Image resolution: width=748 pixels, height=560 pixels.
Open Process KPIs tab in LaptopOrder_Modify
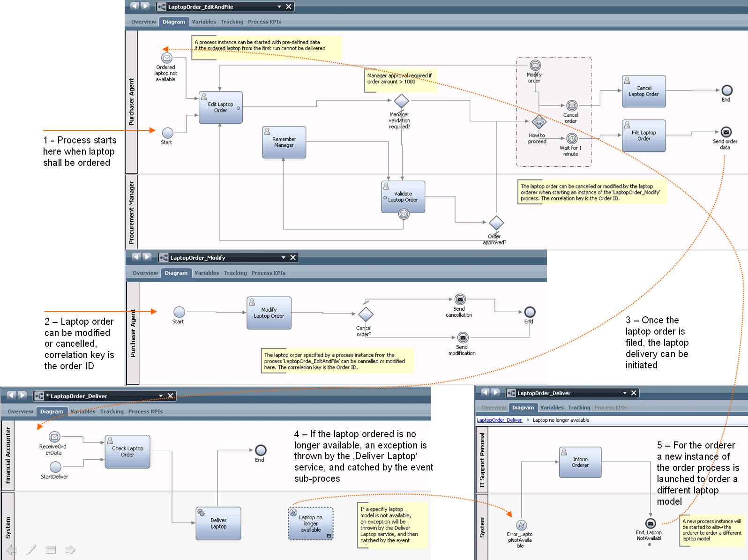[268, 273]
